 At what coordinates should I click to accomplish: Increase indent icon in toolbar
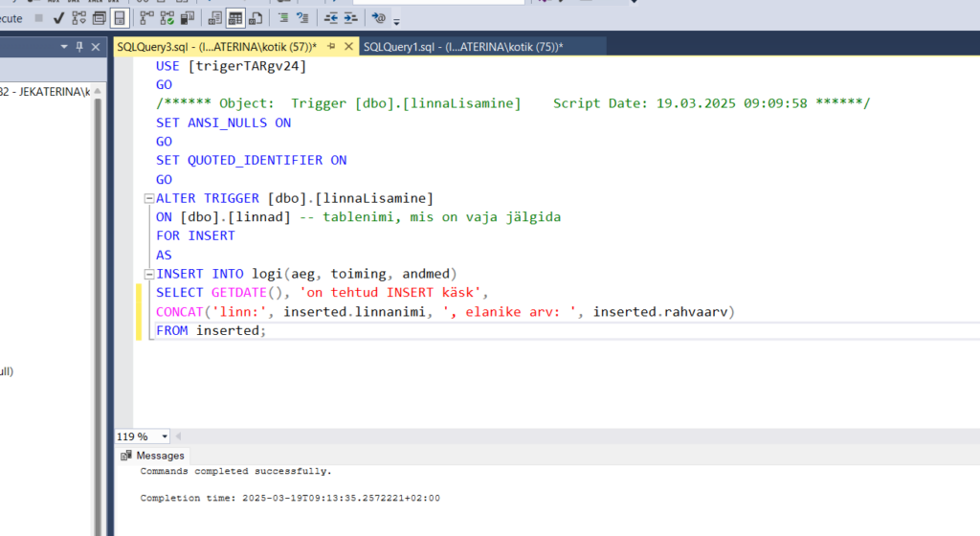pos(350,18)
